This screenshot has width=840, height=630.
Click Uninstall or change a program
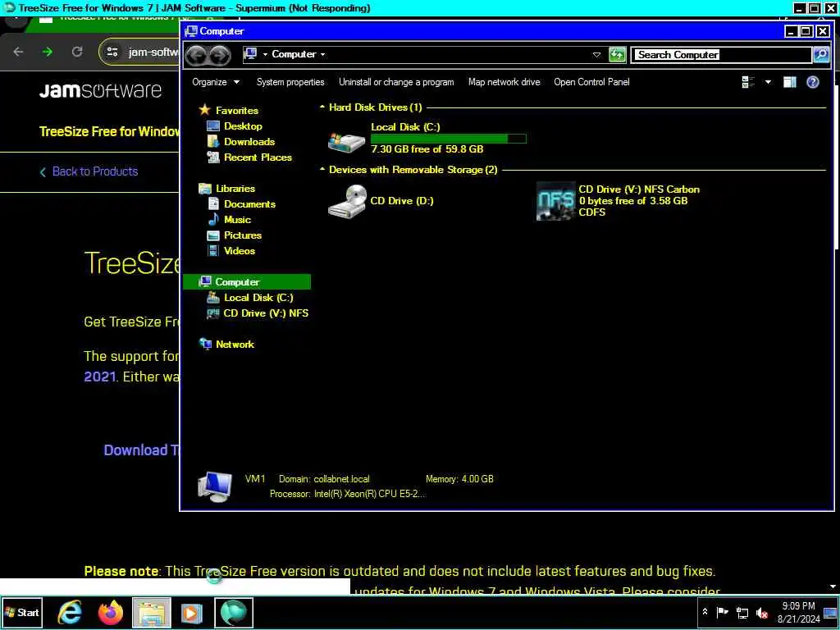[396, 82]
